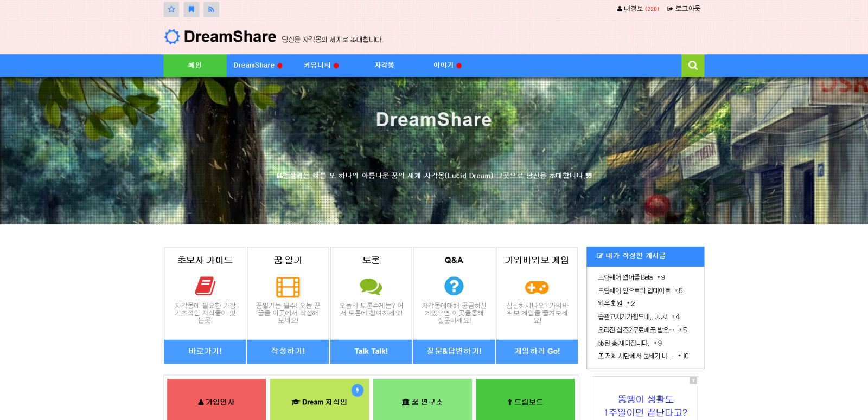Click the search magnifier icon
The image size is (868, 420).
point(693,66)
